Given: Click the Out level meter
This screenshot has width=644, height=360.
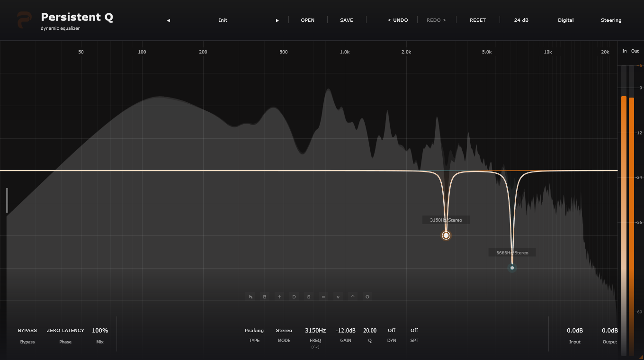Looking at the screenshot, I should (631, 210).
